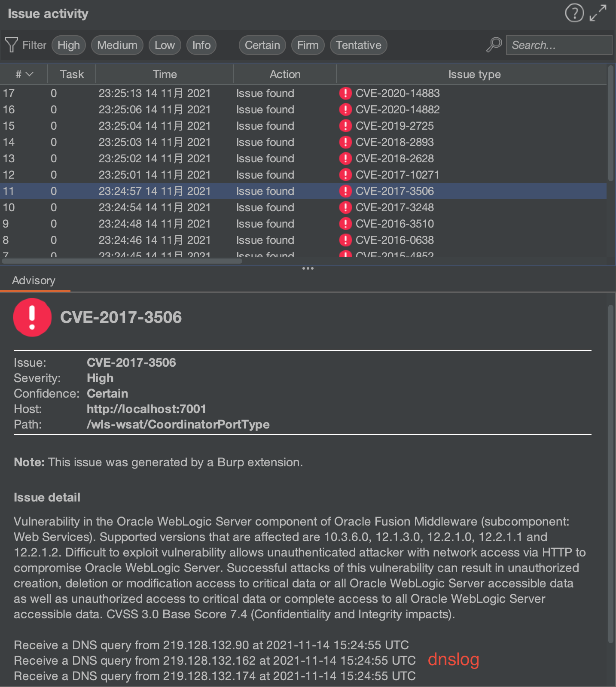616x687 pixels.
Task: Click the /wls-wsat/CoordinatorPortType path value
Action: click(178, 424)
